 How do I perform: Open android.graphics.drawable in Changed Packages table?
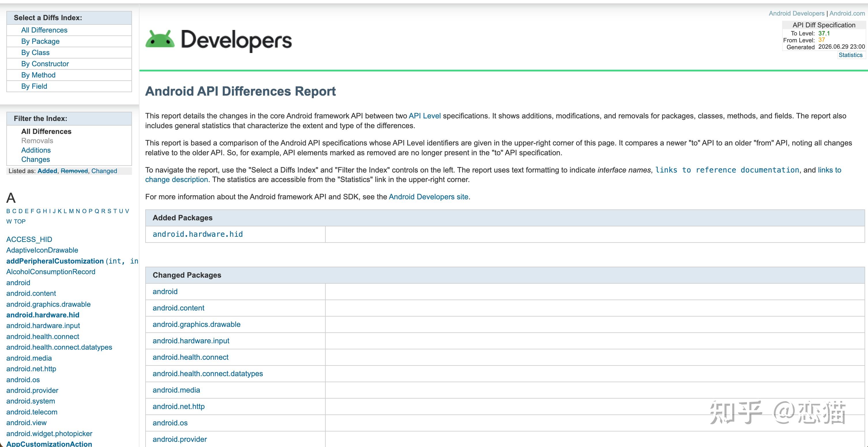point(197,324)
